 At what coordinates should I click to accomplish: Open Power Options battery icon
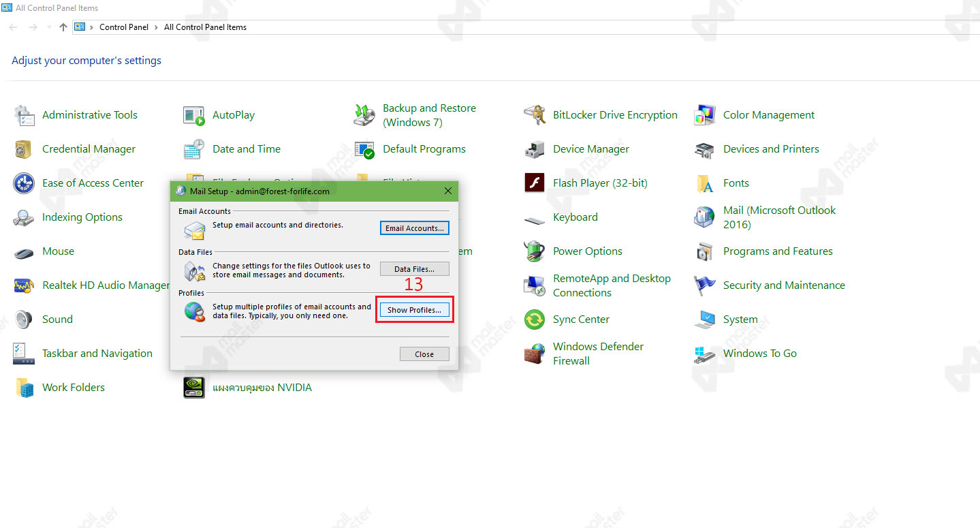pos(535,251)
